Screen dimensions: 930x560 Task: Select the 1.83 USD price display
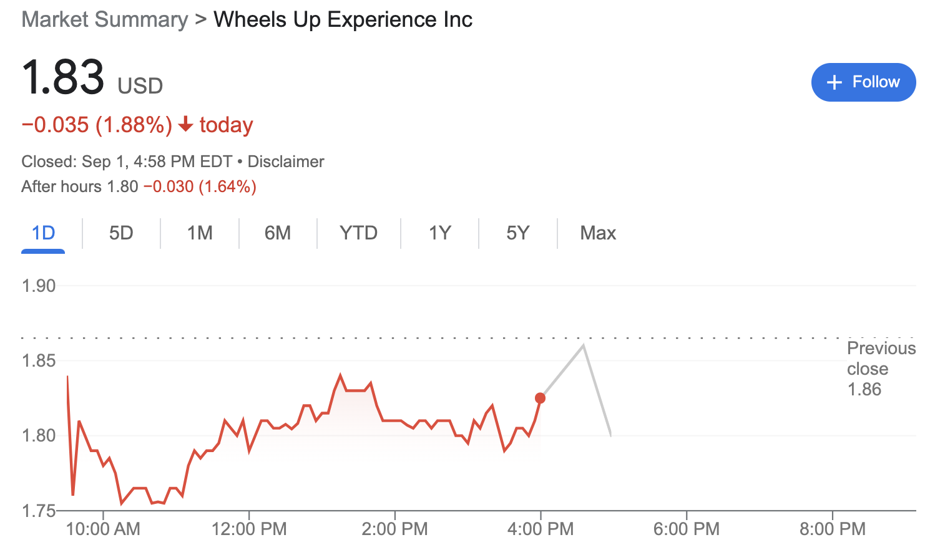[x=91, y=79]
